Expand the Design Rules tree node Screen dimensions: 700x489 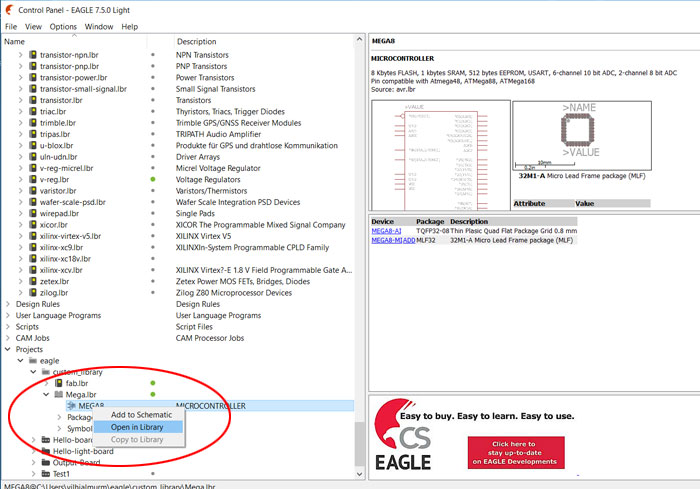(x=8, y=304)
